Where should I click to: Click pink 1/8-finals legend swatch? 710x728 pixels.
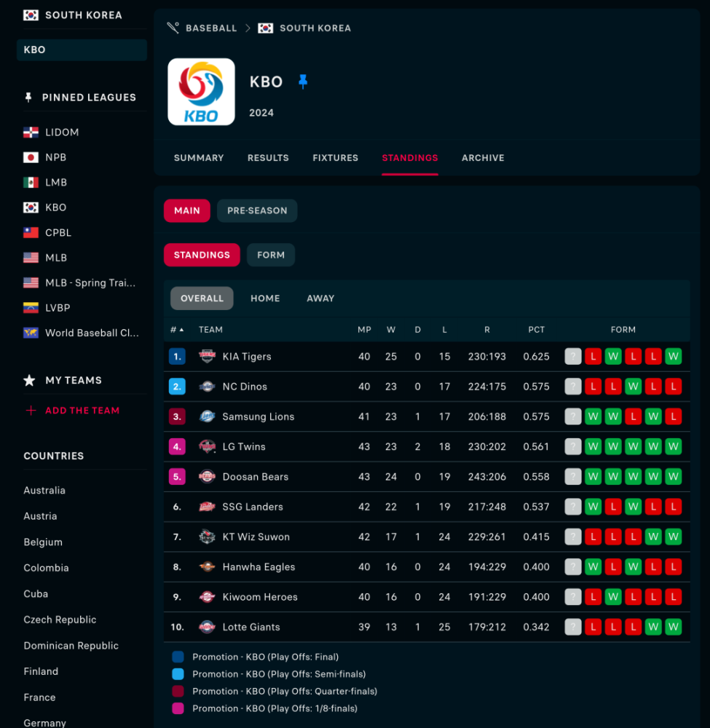(178, 708)
